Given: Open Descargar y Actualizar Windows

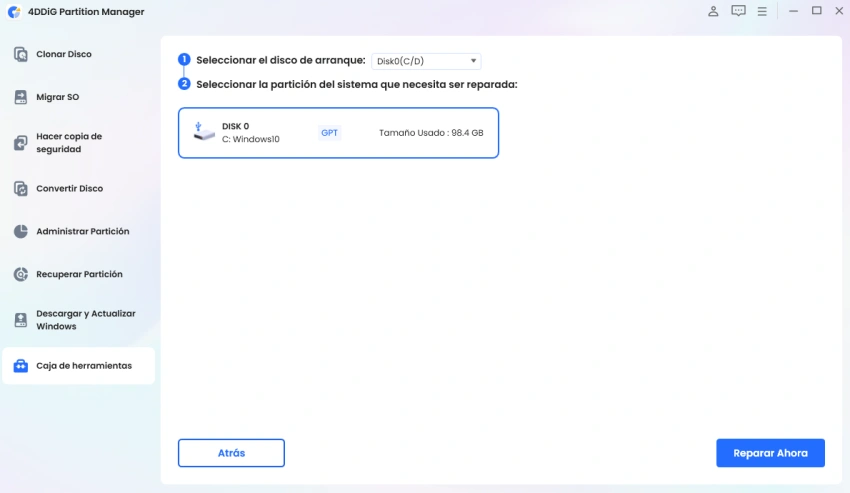Looking at the screenshot, I should tap(79, 320).
